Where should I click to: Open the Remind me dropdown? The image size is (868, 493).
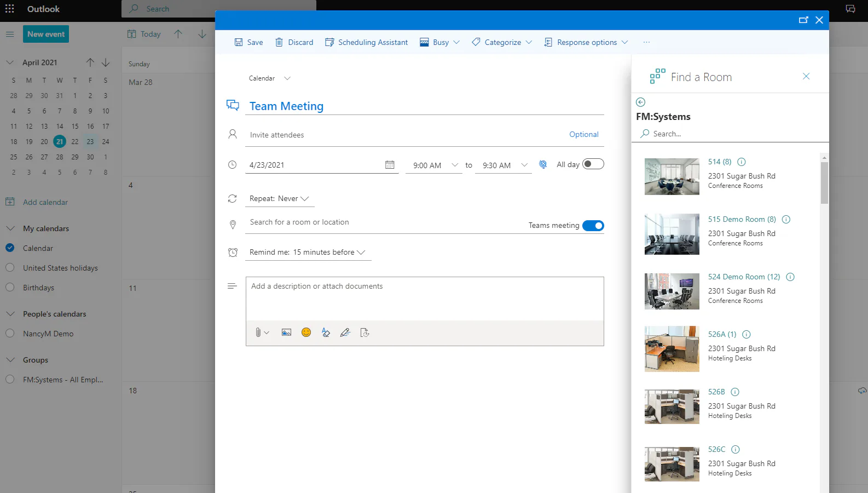click(x=308, y=252)
